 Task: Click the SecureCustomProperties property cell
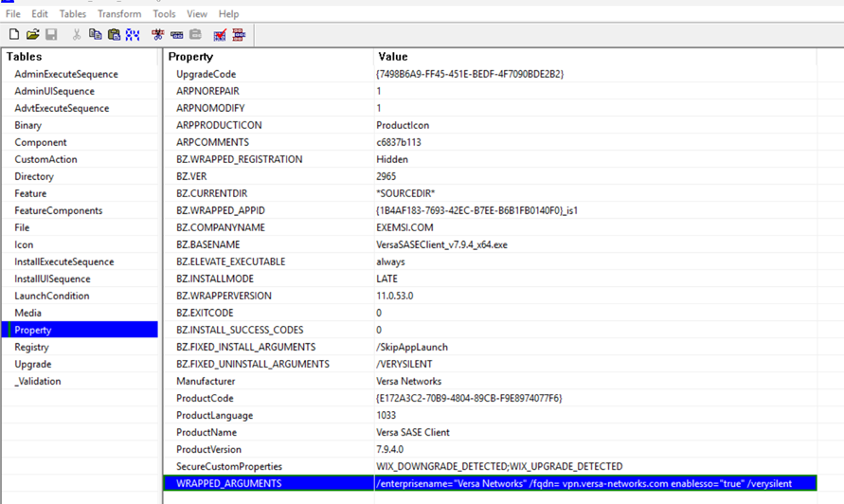269,467
